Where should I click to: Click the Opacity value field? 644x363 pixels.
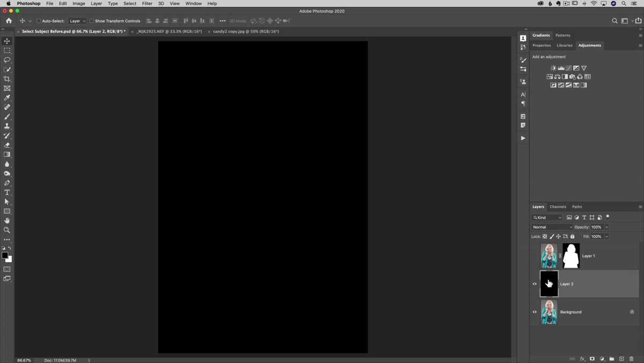tap(597, 227)
